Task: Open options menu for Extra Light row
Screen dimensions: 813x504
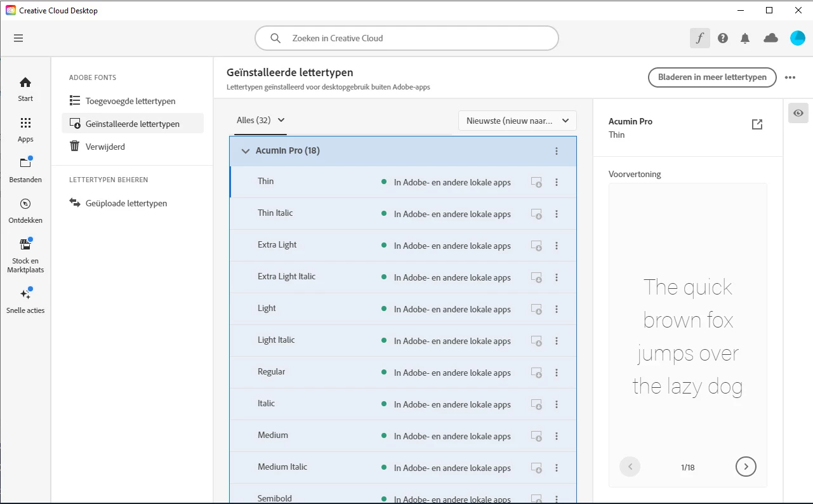Action: [x=557, y=246]
